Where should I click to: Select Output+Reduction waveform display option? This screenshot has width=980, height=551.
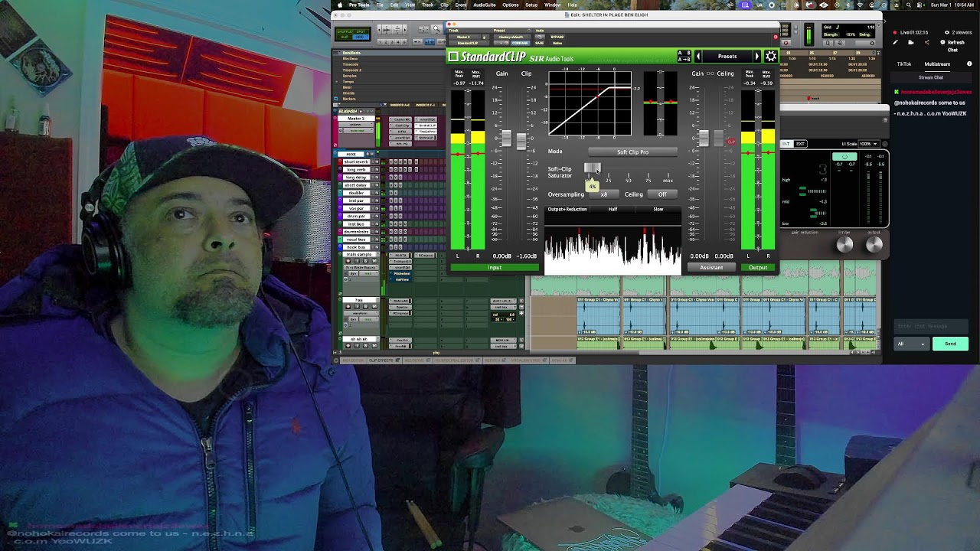(567, 209)
